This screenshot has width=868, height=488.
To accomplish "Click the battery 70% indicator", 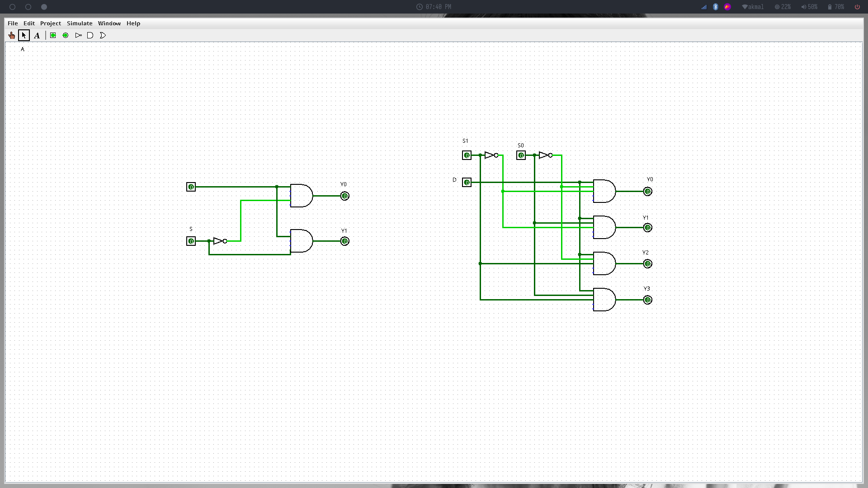I will tap(836, 7).
